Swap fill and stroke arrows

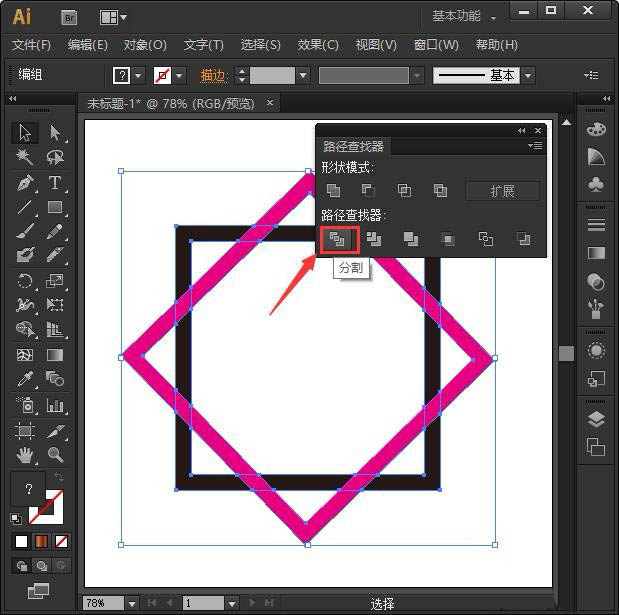(x=59, y=476)
